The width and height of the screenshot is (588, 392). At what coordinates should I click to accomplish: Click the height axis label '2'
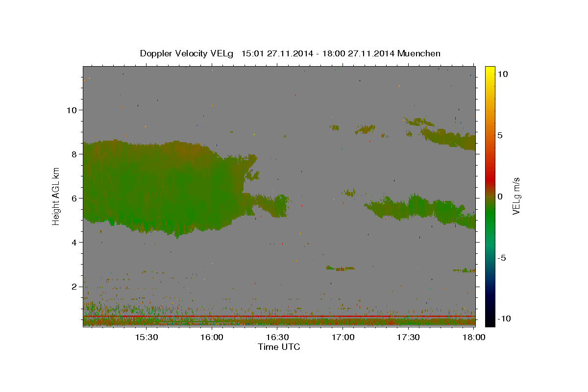(75, 286)
